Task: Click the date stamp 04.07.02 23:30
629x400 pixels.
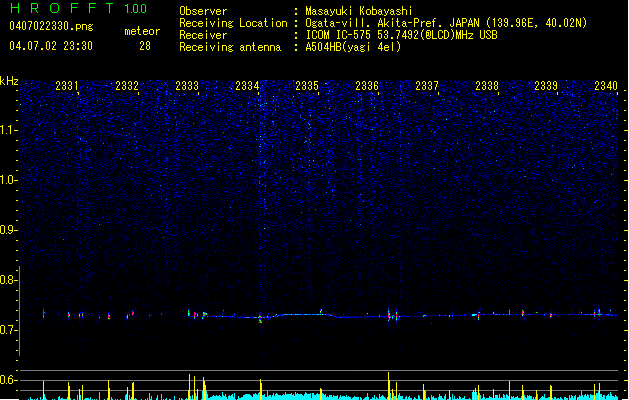Action: pyautogui.click(x=51, y=46)
